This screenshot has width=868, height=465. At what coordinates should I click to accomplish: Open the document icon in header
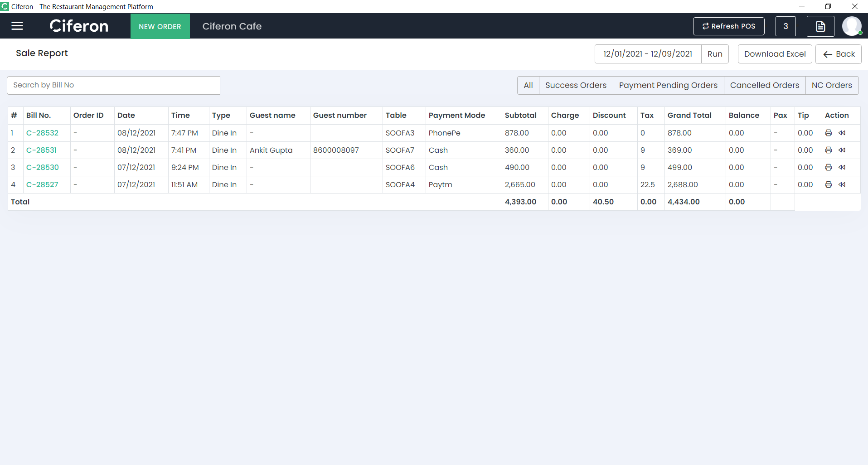point(820,26)
